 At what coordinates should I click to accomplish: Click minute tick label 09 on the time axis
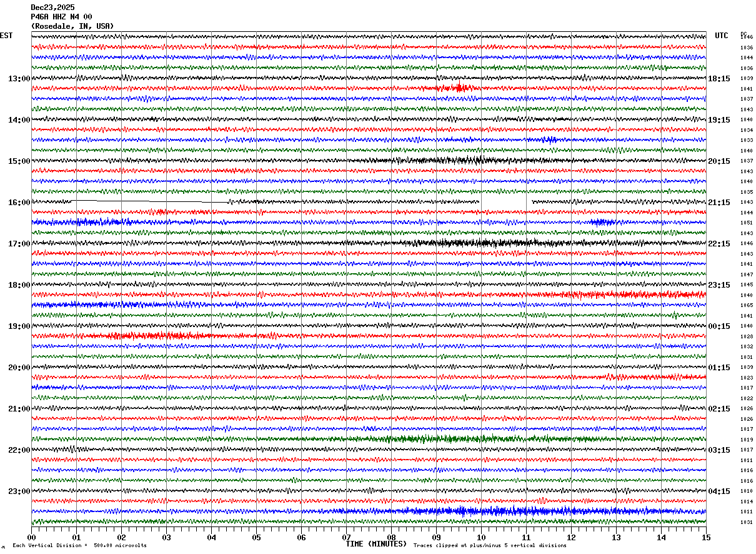(x=436, y=537)
